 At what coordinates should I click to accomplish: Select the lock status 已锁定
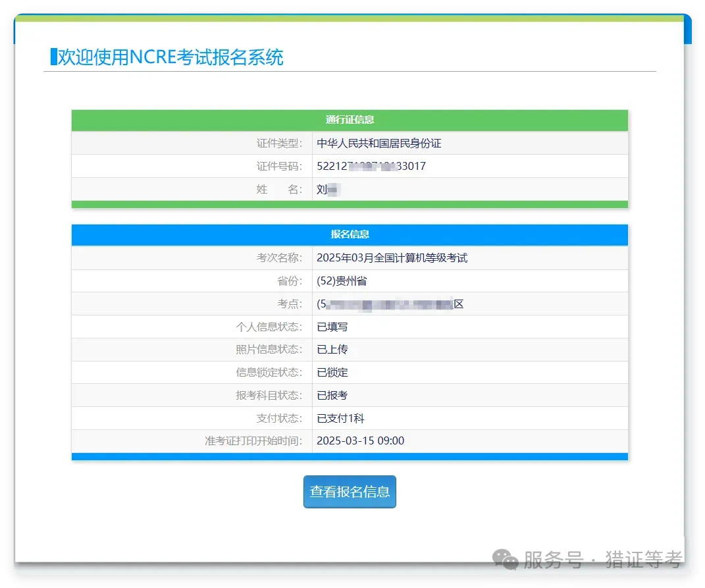point(332,372)
